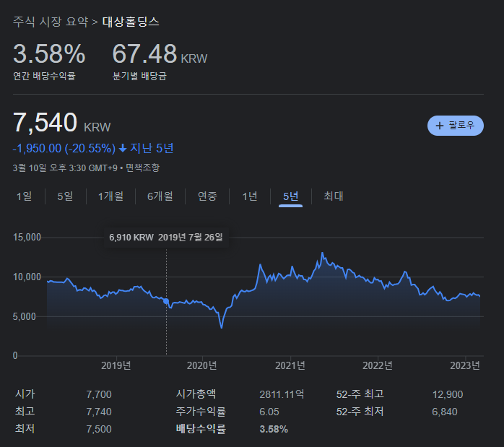
Task: Select the 1일 range tab
Action: (x=24, y=196)
